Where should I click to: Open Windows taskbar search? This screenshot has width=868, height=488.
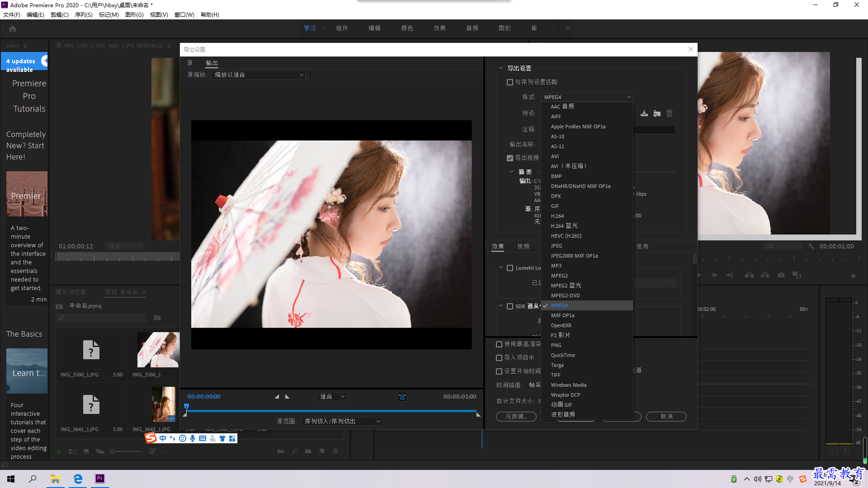click(33, 479)
